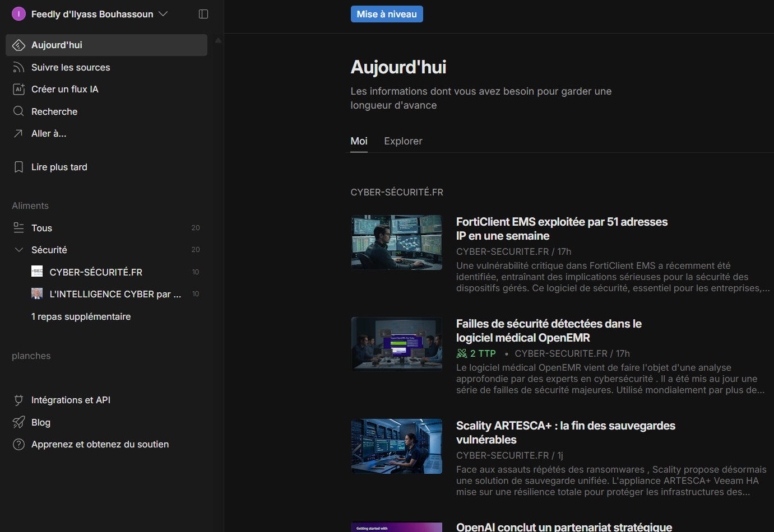Switch to the Moi tab
The image size is (774, 532).
[359, 141]
